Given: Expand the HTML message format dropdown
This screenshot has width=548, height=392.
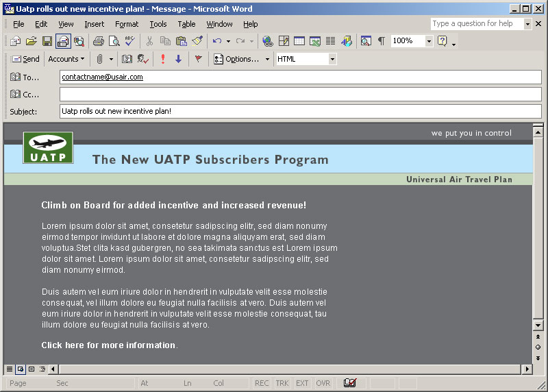Looking at the screenshot, I should click(x=332, y=59).
